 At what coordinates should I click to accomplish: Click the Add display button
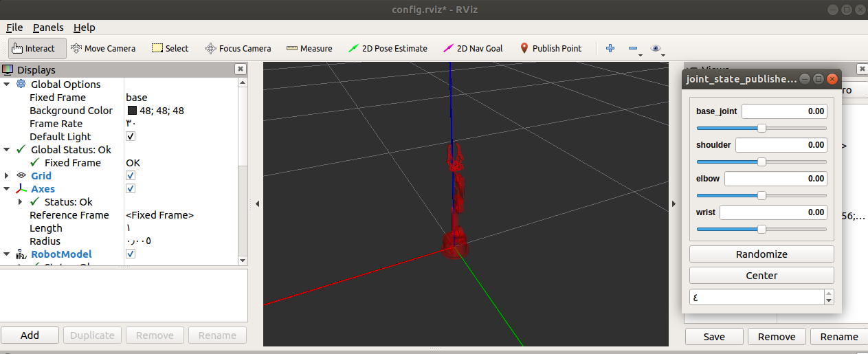[x=30, y=335]
